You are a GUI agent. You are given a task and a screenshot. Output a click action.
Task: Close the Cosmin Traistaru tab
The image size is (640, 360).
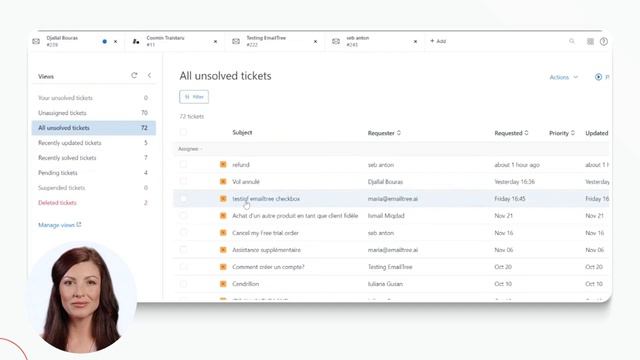(x=216, y=41)
